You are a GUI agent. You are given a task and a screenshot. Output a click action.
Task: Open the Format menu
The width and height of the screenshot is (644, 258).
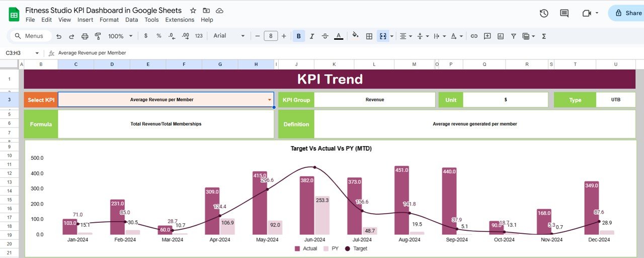(109, 20)
